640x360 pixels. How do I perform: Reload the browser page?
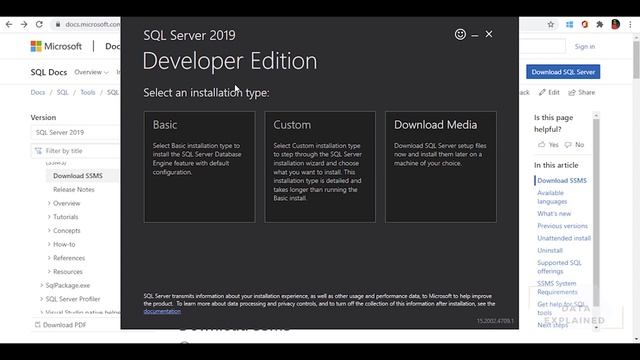coord(39,24)
